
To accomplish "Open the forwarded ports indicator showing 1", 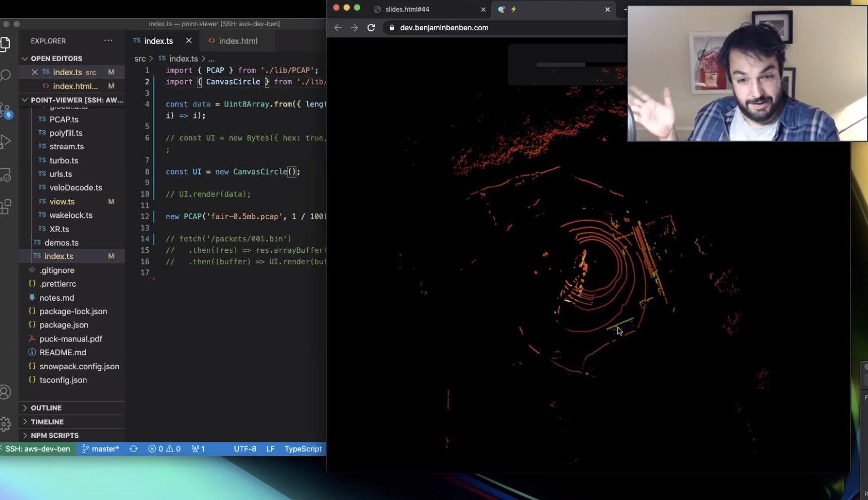I will [198, 449].
